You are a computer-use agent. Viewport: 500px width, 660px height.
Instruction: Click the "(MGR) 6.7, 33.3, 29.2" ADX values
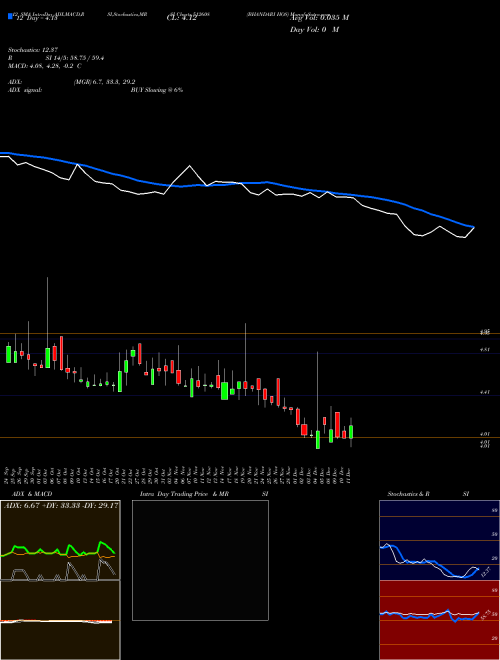point(104,82)
